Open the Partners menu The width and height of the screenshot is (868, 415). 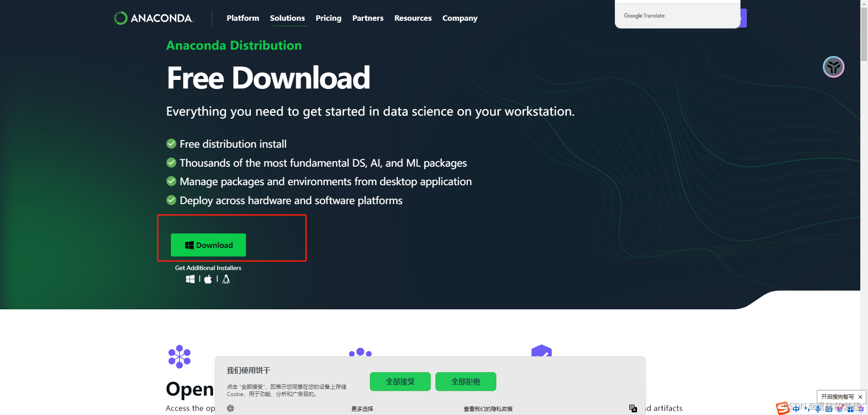(x=368, y=18)
